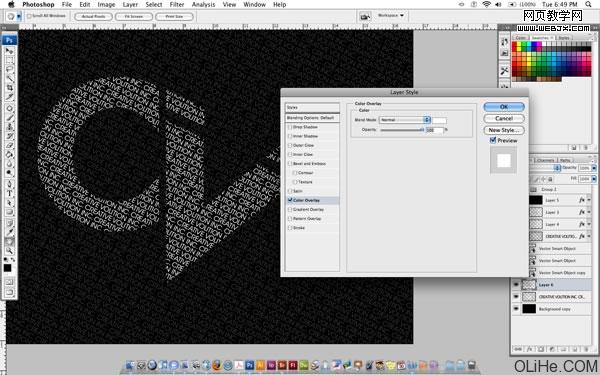Expand Layer 5 effects arrow
The width and height of the screenshot is (600, 375).
click(589, 200)
